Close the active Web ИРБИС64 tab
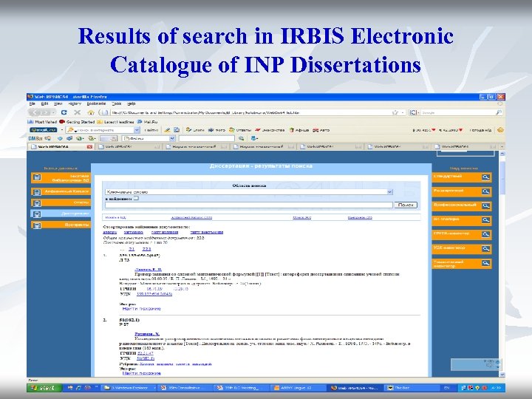Screen dimensions: 532x399 click(x=89, y=146)
